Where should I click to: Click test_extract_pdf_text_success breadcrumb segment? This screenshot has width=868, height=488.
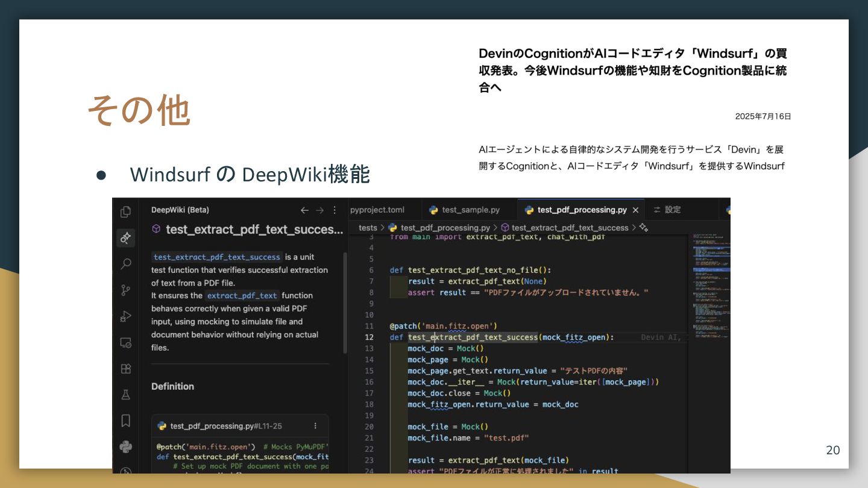coord(570,228)
